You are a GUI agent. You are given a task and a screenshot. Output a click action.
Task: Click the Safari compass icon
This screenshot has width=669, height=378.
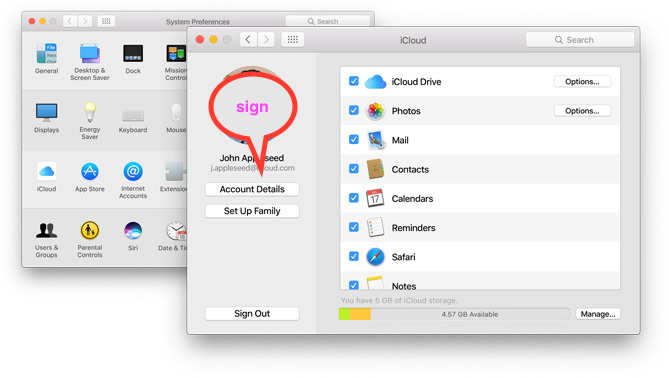tap(375, 257)
